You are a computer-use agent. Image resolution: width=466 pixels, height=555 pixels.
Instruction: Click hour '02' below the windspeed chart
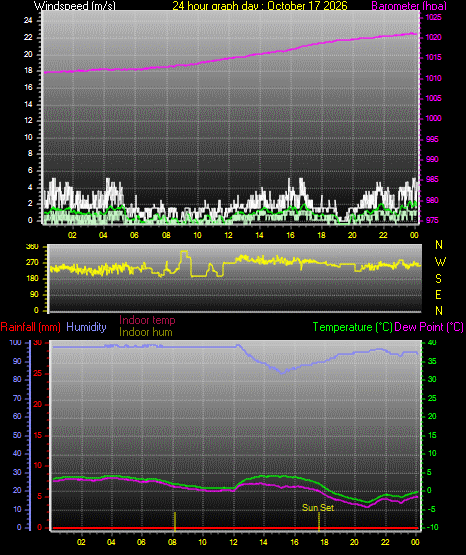click(x=72, y=235)
